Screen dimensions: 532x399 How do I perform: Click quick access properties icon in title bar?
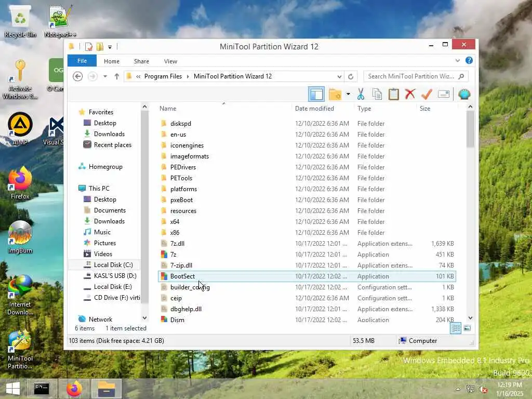point(89,46)
